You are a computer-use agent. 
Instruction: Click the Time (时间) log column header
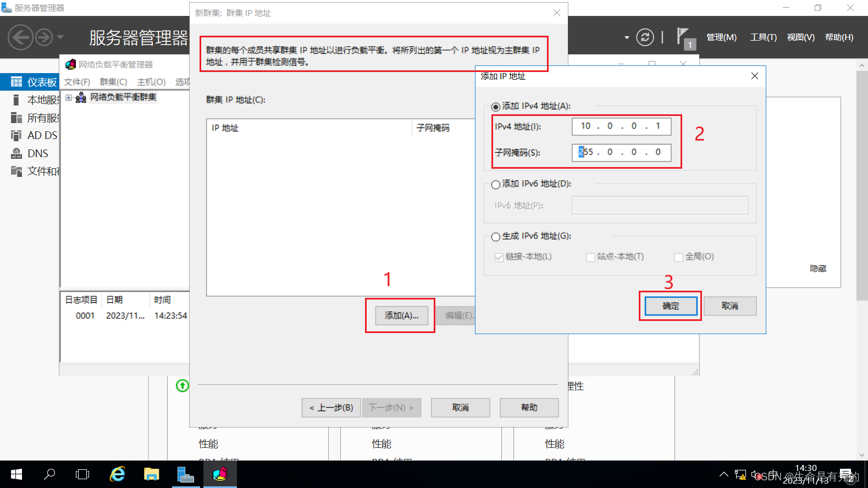tap(169, 300)
